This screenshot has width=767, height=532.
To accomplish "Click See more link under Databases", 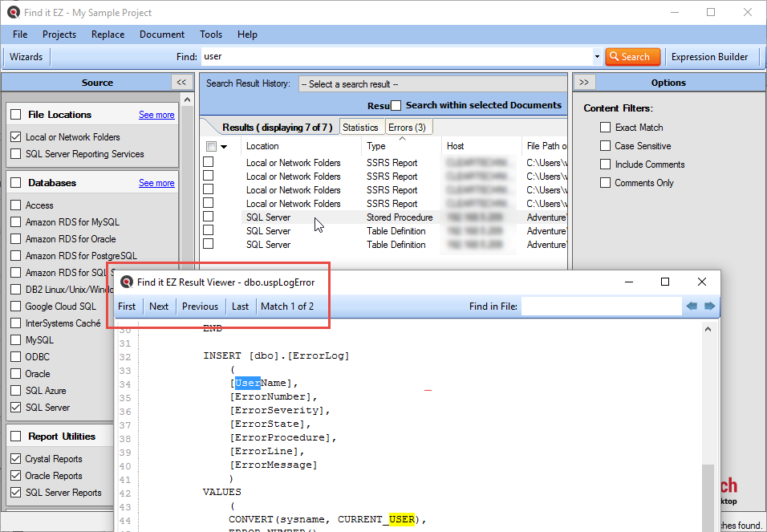I will pos(156,183).
